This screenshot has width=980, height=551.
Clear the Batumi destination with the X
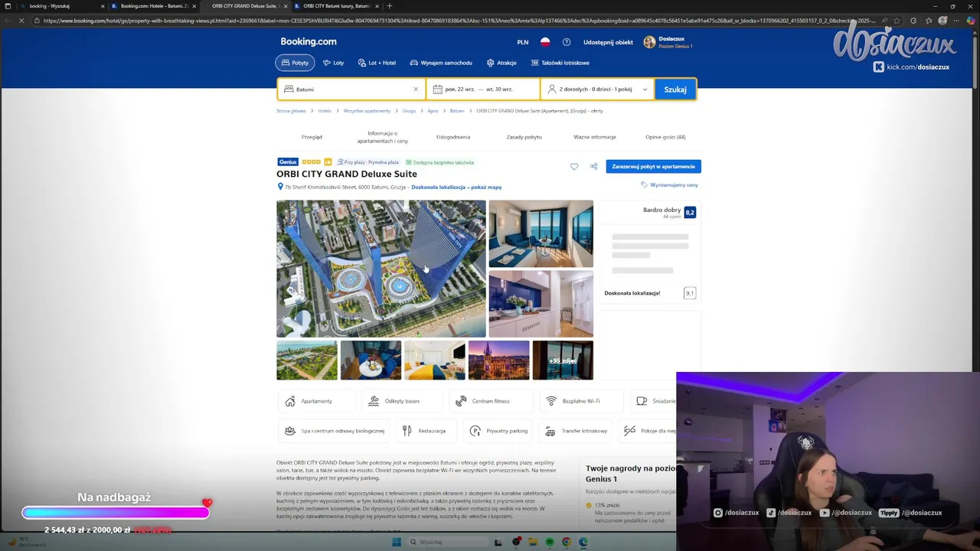(x=416, y=89)
